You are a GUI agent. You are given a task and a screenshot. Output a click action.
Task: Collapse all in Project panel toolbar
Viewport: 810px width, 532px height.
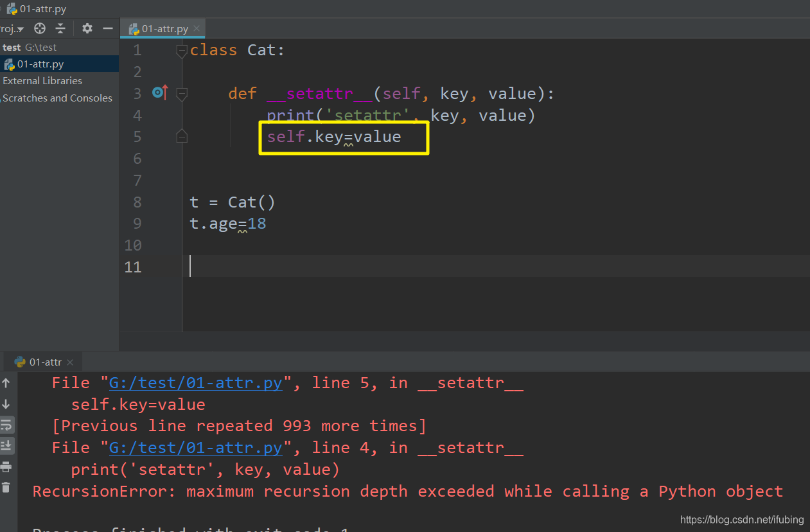tap(60, 28)
